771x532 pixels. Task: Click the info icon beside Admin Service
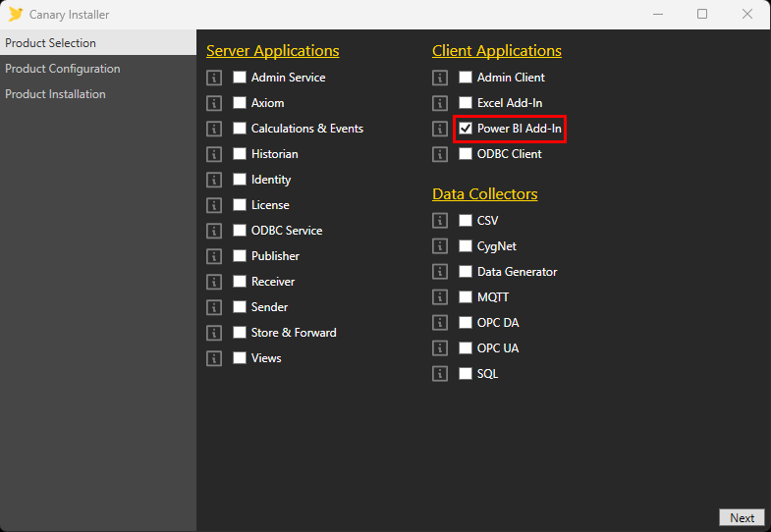pos(214,78)
